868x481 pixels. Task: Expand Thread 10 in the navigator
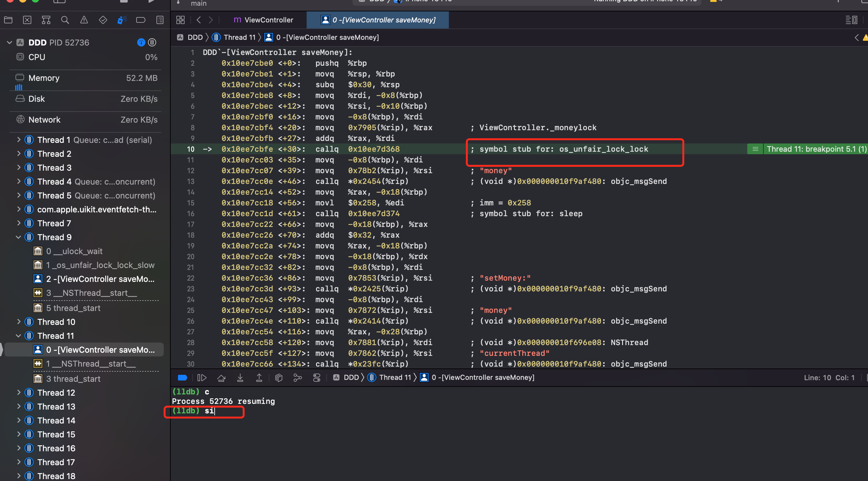pyautogui.click(x=19, y=322)
